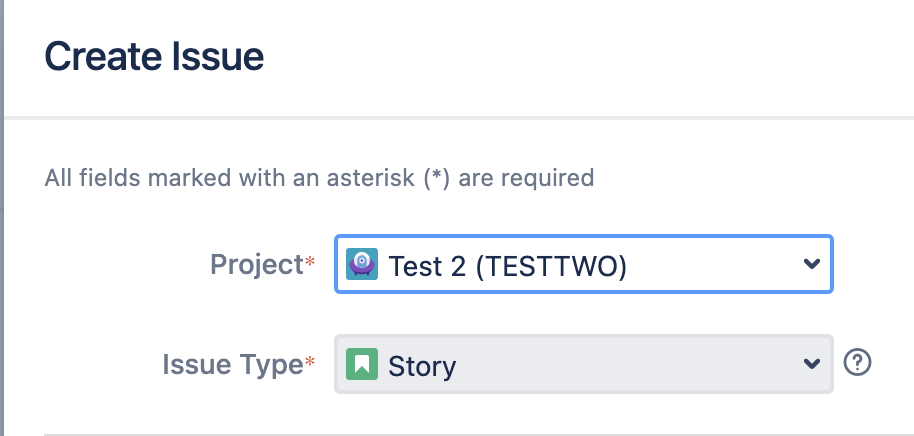Click the required fields asterisk notice text

pos(319,178)
